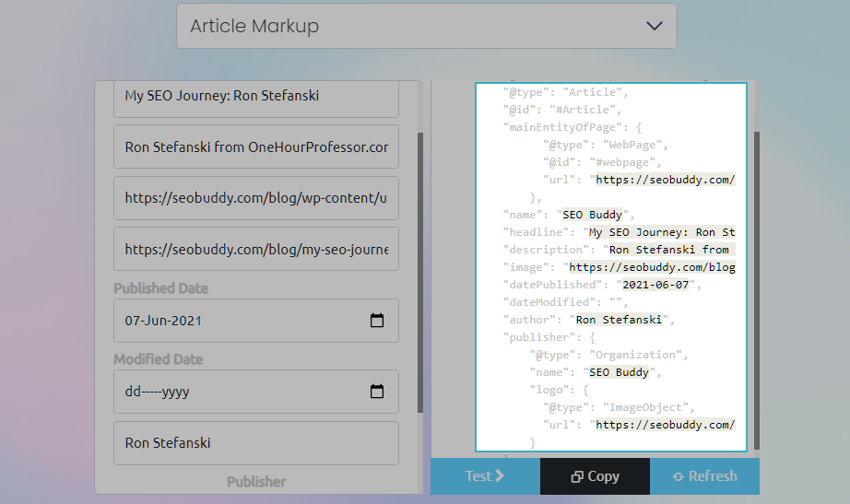Screen dimensions: 850x504
Task: Click the image url value in code
Action: [x=652, y=267]
